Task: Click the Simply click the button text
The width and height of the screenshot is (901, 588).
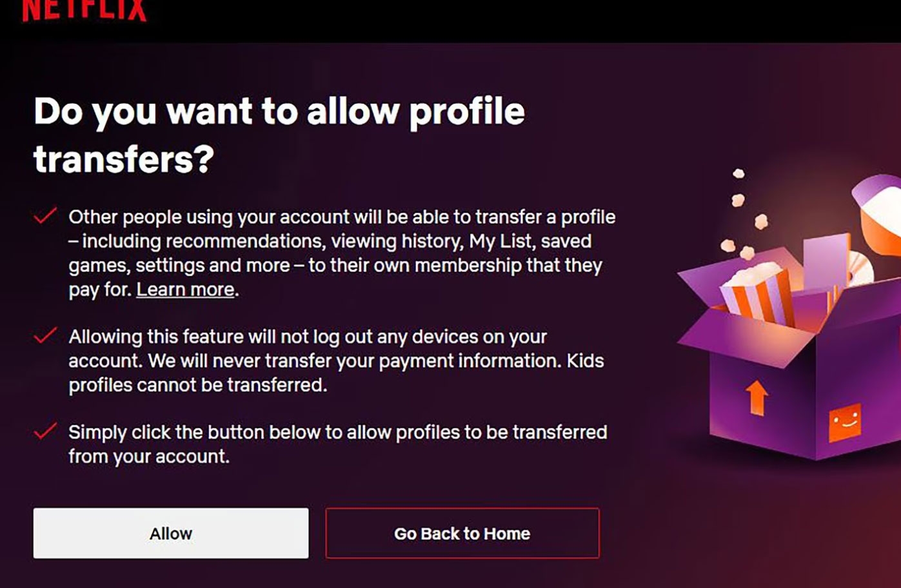Action: pyautogui.click(x=338, y=444)
